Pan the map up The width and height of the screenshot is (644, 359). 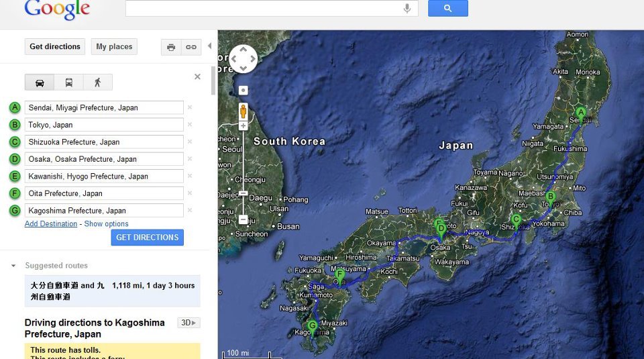(x=243, y=50)
